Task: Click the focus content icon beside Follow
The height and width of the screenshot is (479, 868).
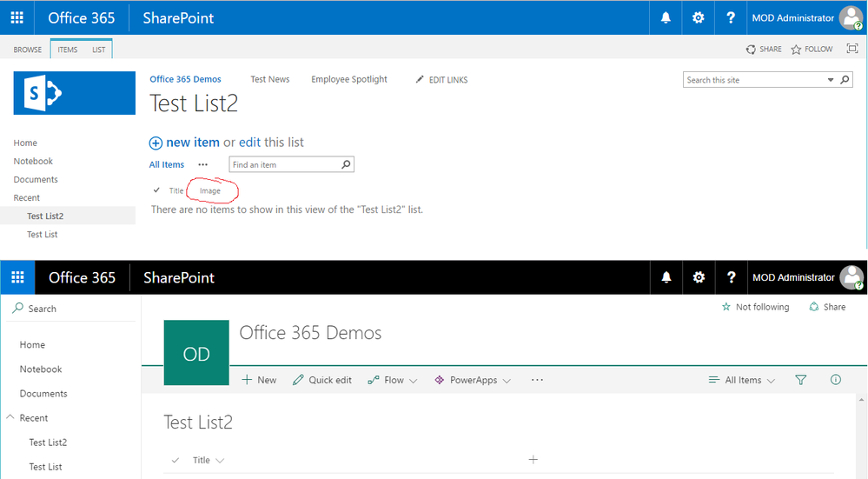Action: [851, 50]
